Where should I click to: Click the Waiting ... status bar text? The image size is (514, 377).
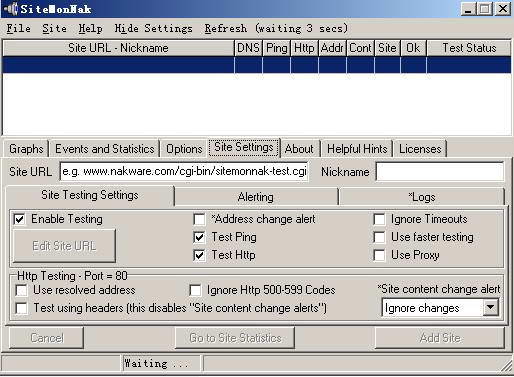pyautogui.click(x=156, y=363)
